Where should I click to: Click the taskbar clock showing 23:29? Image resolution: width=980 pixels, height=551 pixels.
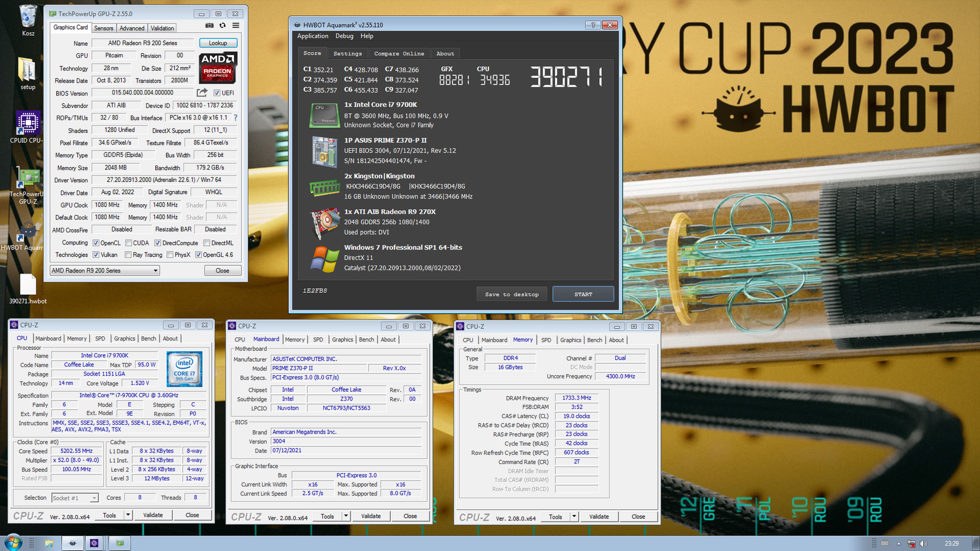coord(951,544)
